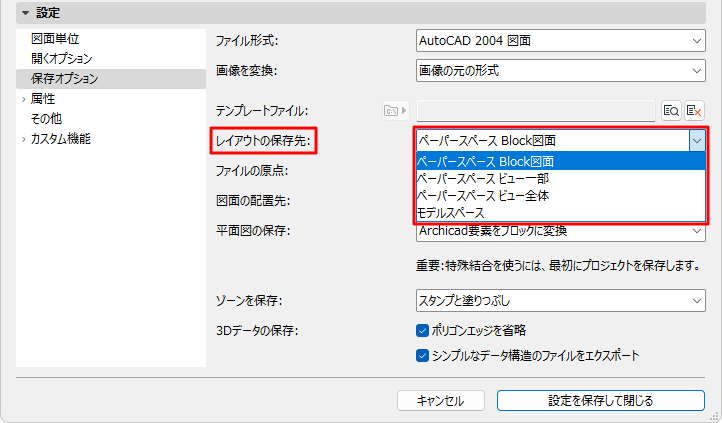The image size is (722, 423).
Task: Select その他 in the settings list
Action: (x=46, y=119)
